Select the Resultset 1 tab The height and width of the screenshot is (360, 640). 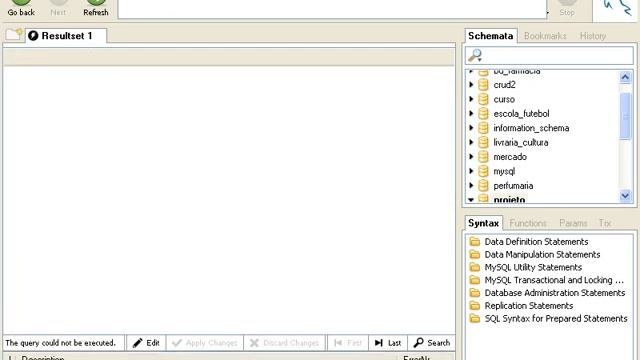(x=66, y=36)
